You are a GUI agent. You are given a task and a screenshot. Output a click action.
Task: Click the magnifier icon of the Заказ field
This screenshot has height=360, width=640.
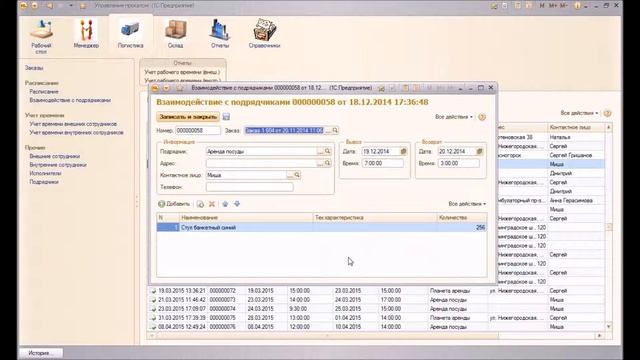(335, 130)
